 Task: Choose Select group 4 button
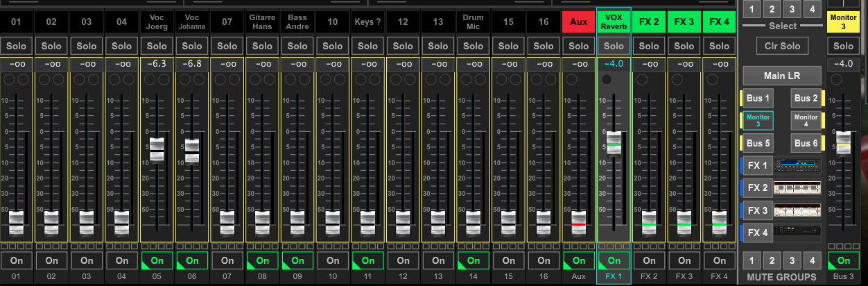pos(813,8)
